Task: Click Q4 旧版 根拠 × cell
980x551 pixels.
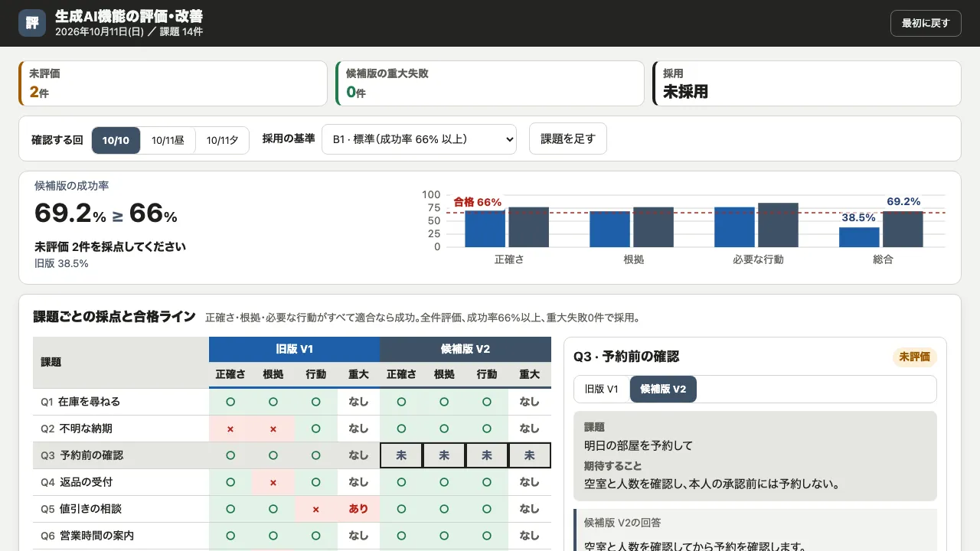Action: (x=273, y=482)
